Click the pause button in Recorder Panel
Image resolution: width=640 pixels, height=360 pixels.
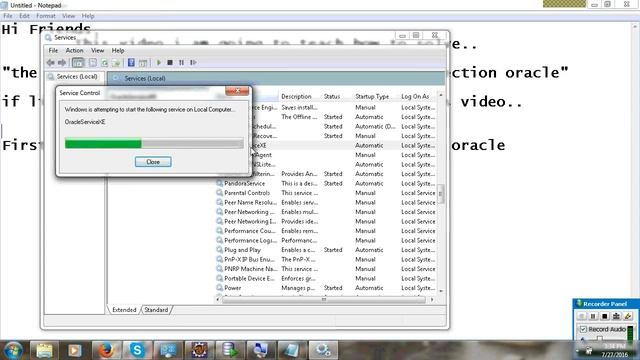click(593, 316)
